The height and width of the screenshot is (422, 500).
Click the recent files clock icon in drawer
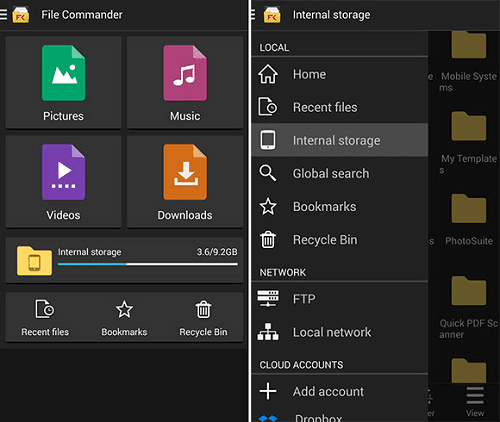click(x=268, y=107)
